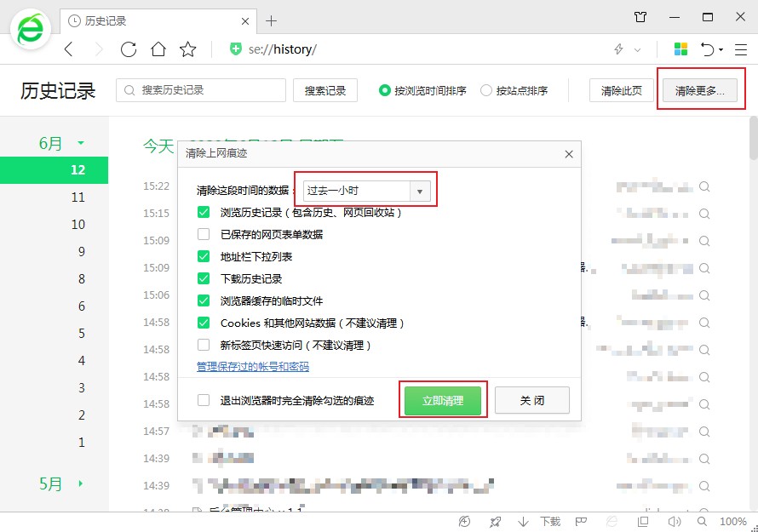The height and width of the screenshot is (532, 758).
Task: Click 搜索记录 button
Action: (x=325, y=90)
